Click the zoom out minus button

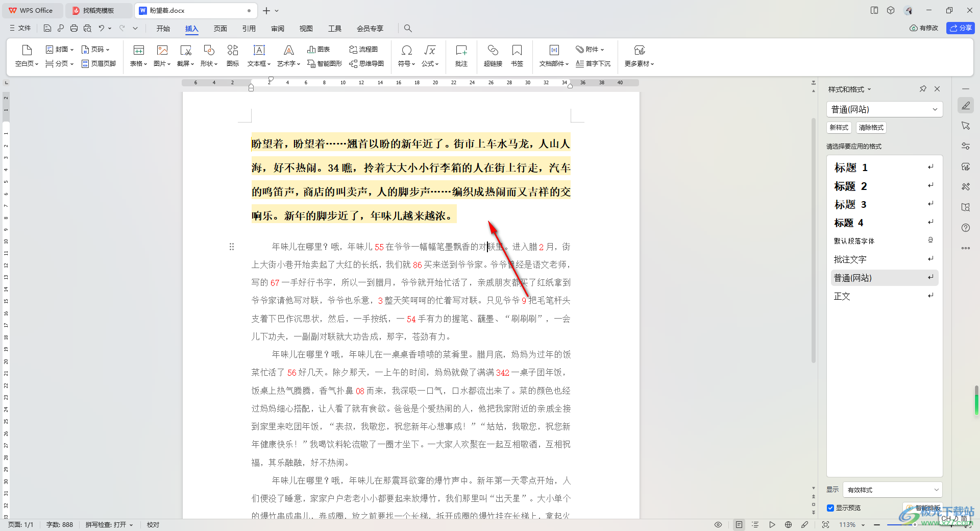pos(877,525)
